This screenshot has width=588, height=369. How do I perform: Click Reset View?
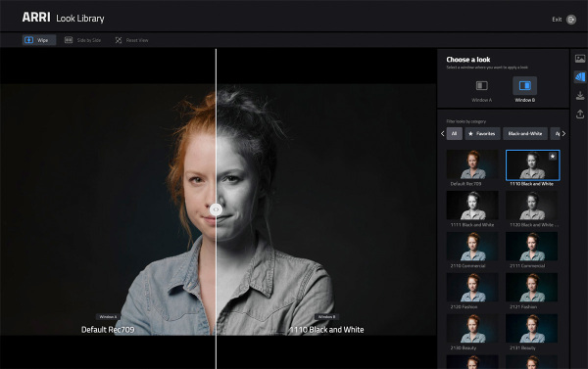131,40
